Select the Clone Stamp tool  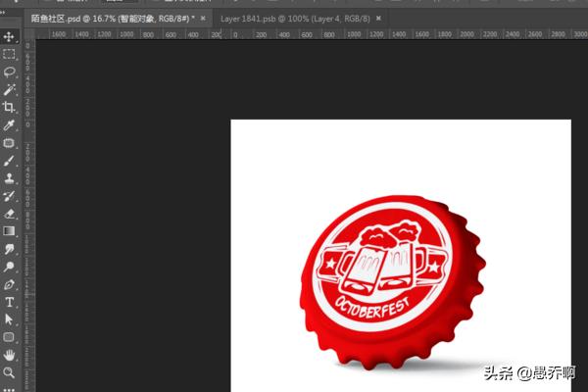[x=10, y=178]
